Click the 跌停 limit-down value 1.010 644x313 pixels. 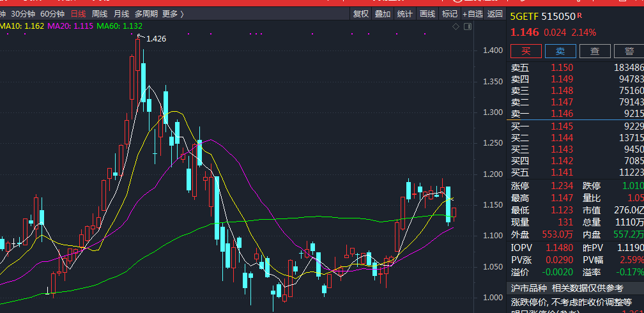coord(633,186)
